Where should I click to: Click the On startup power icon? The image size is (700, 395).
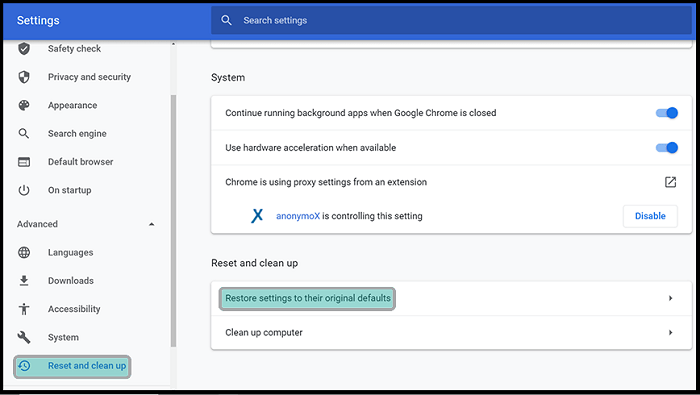pyautogui.click(x=24, y=190)
